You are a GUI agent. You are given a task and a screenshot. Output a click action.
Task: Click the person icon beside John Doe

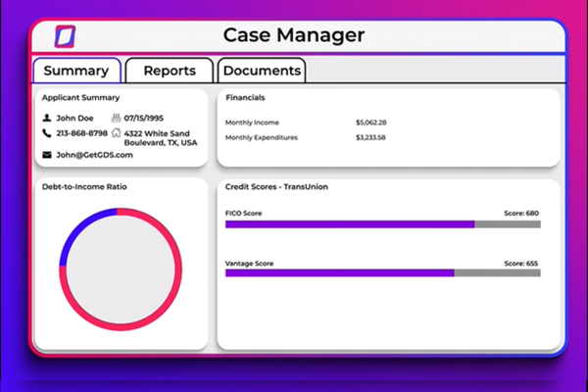click(x=46, y=118)
